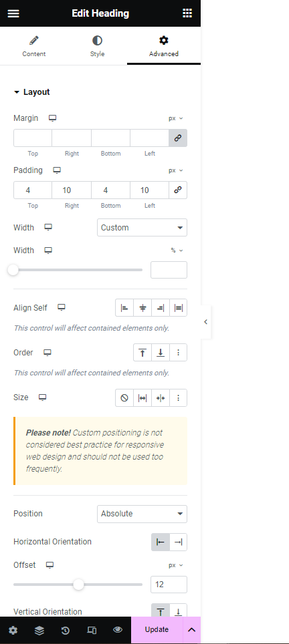Open the hamburger menu
Image resolution: width=289 pixels, height=644 pixels.
[13, 13]
